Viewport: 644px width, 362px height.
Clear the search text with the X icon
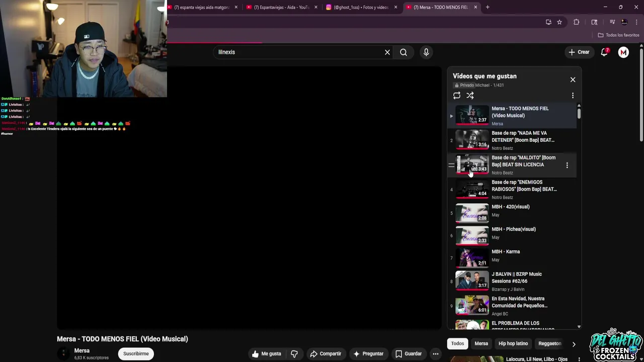coord(387,52)
